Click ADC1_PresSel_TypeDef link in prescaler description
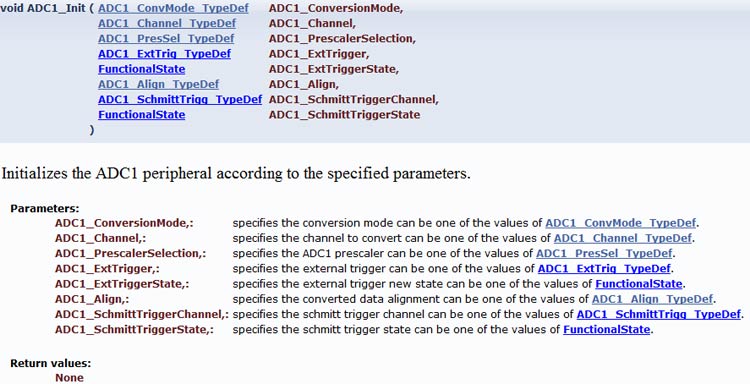The height and width of the screenshot is (384, 750). [x=604, y=253]
